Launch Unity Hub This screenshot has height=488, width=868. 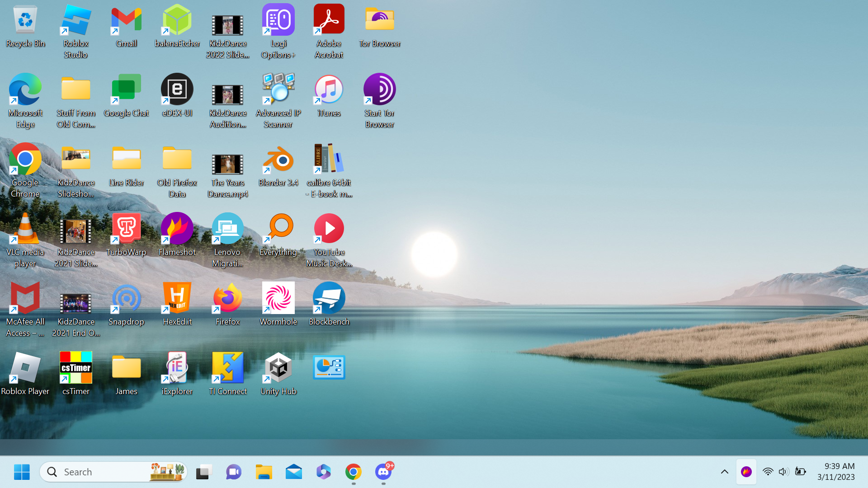278,368
